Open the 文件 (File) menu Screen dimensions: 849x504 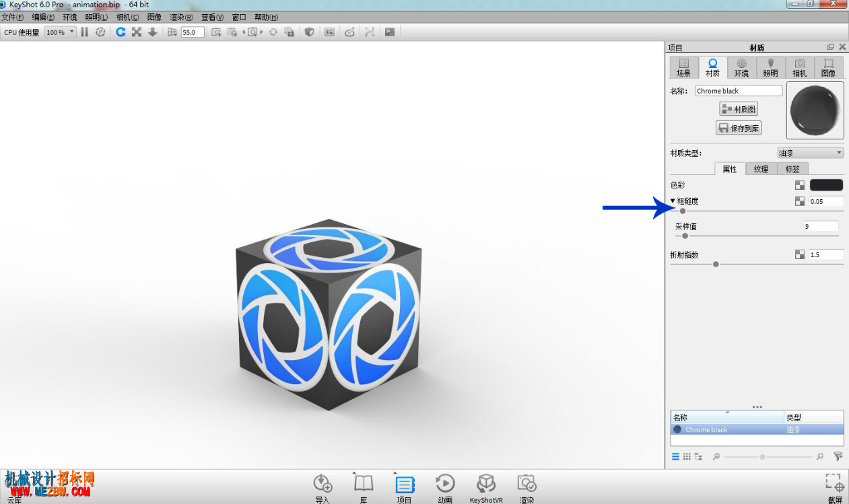pos(12,17)
